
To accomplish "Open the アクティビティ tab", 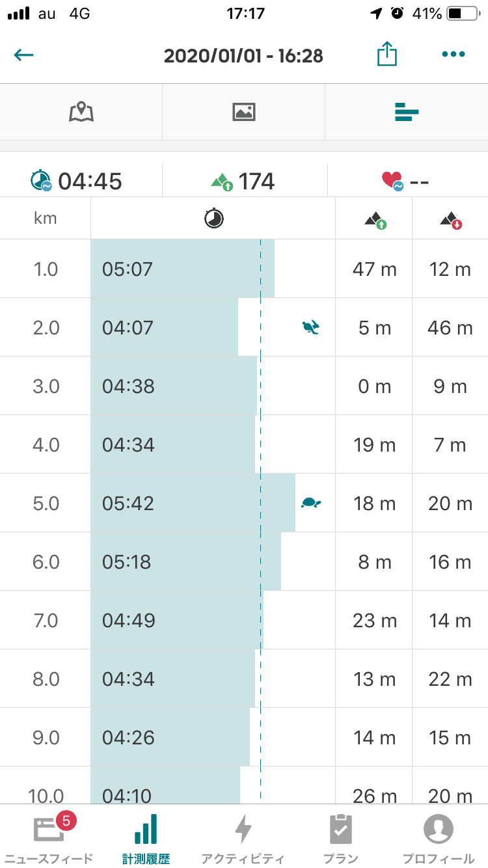I will click(x=243, y=837).
